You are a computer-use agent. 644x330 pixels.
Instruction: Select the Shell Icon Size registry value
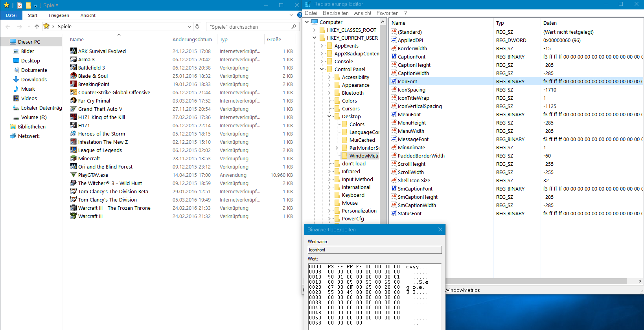[414, 180]
